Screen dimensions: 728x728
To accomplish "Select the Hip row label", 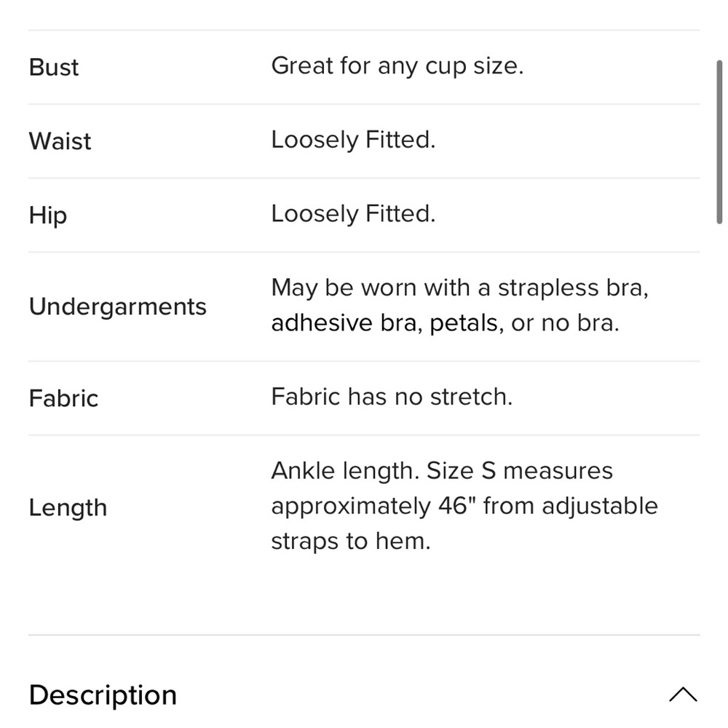I will 48,216.
